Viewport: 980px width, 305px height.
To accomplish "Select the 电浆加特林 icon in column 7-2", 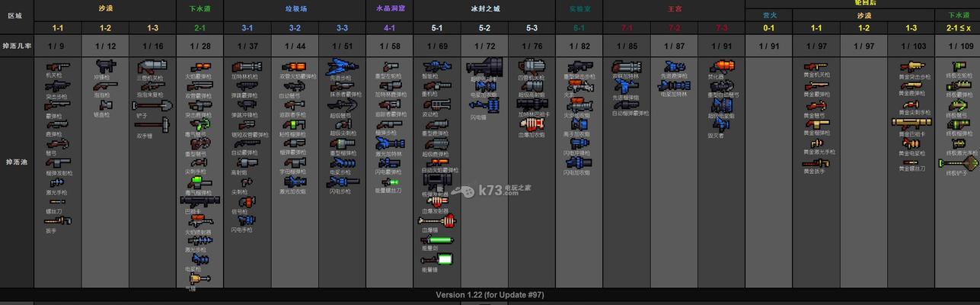I will tap(674, 85).
